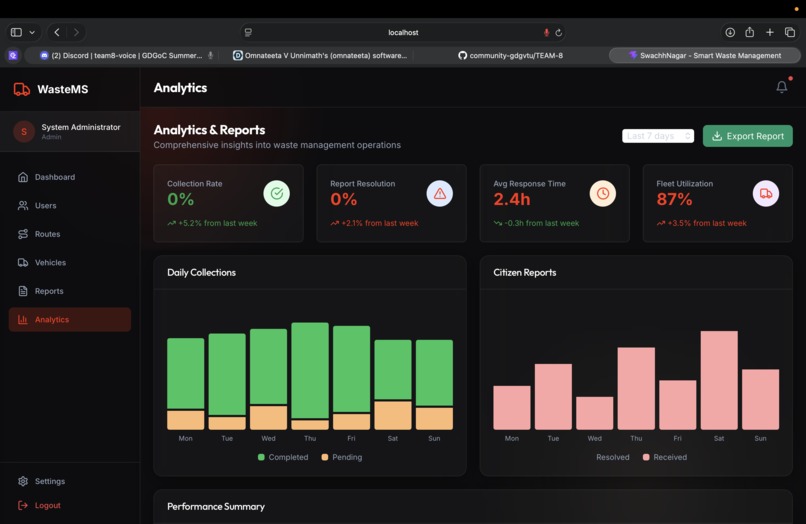Viewport: 806px width, 524px height.
Task: Click the Performance Summary heading
Action: click(216, 507)
